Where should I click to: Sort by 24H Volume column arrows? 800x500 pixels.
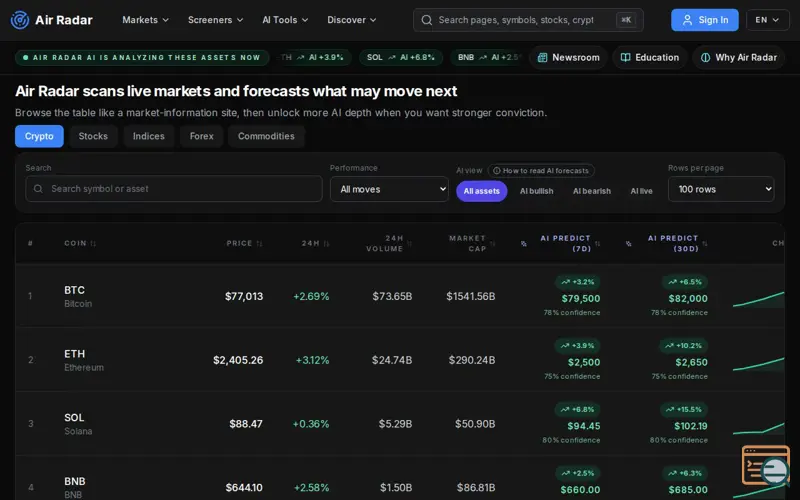click(409, 243)
